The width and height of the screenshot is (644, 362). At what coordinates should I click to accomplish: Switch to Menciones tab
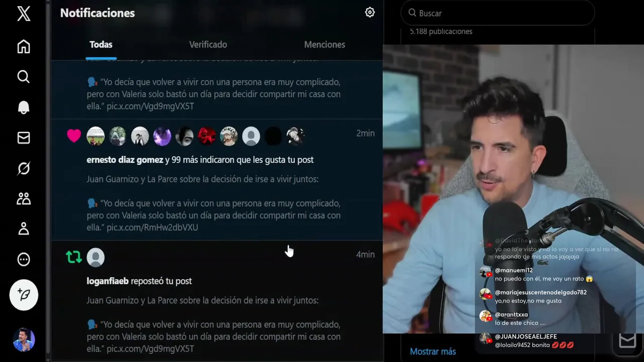pyautogui.click(x=325, y=45)
